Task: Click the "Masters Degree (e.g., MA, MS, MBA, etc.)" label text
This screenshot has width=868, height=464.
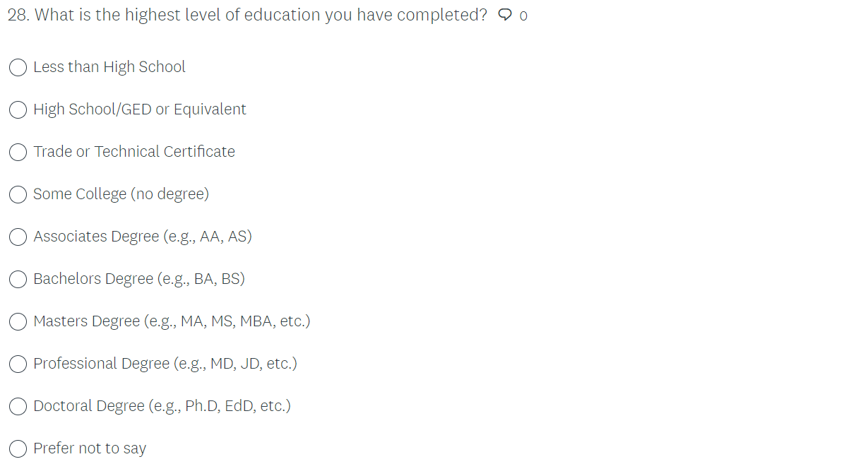Action: [x=172, y=321]
